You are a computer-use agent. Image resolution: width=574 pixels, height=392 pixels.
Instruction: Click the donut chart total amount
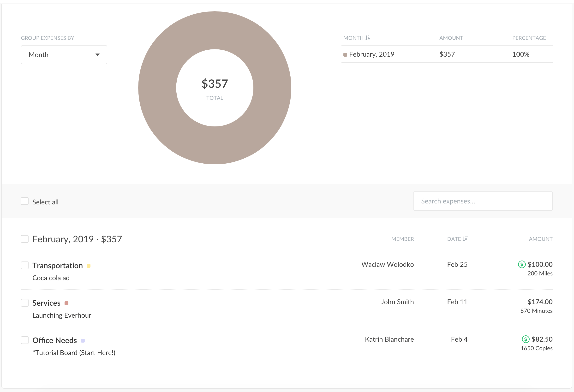coord(215,83)
